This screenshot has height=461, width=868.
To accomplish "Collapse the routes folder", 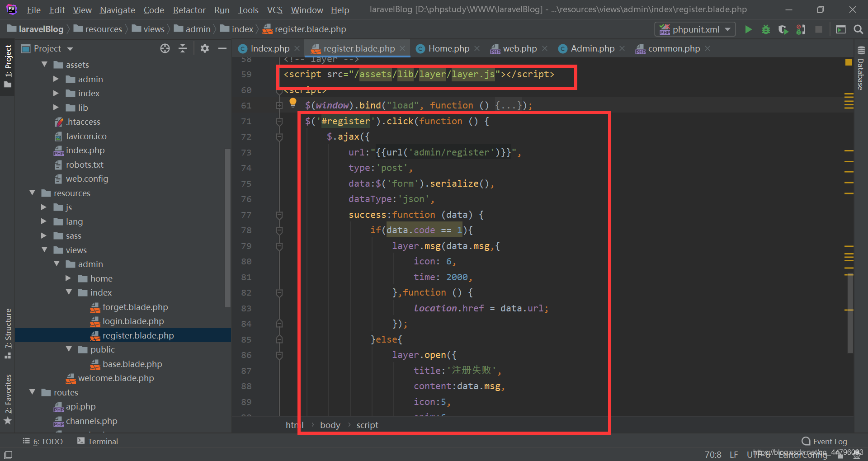I will point(32,392).
